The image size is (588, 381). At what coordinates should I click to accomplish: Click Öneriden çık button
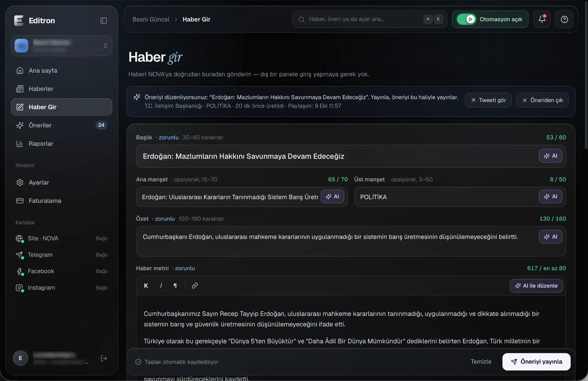tap(542, 100)
